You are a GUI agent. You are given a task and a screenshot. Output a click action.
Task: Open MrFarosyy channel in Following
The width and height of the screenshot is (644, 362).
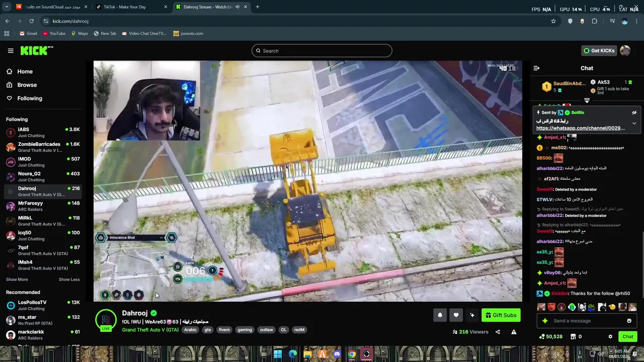43,206
